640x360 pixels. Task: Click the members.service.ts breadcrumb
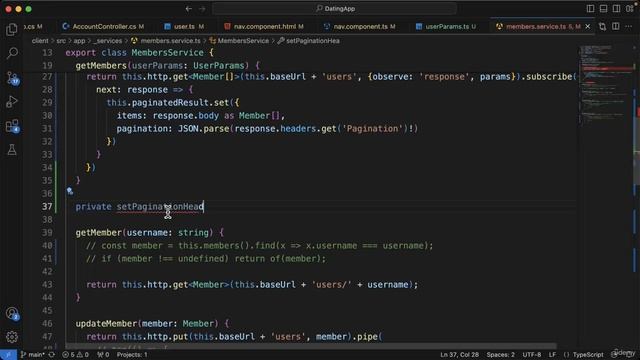pos(166,41)
